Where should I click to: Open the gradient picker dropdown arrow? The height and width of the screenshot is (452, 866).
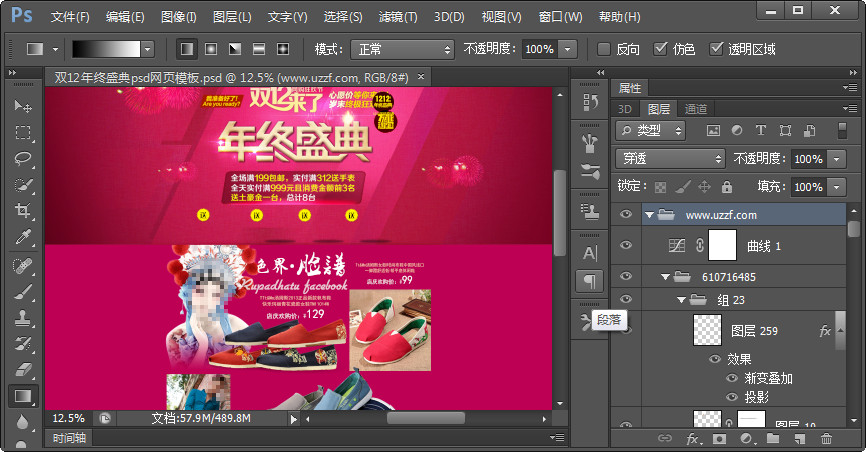pyautogui.click(x=147, y=49)
